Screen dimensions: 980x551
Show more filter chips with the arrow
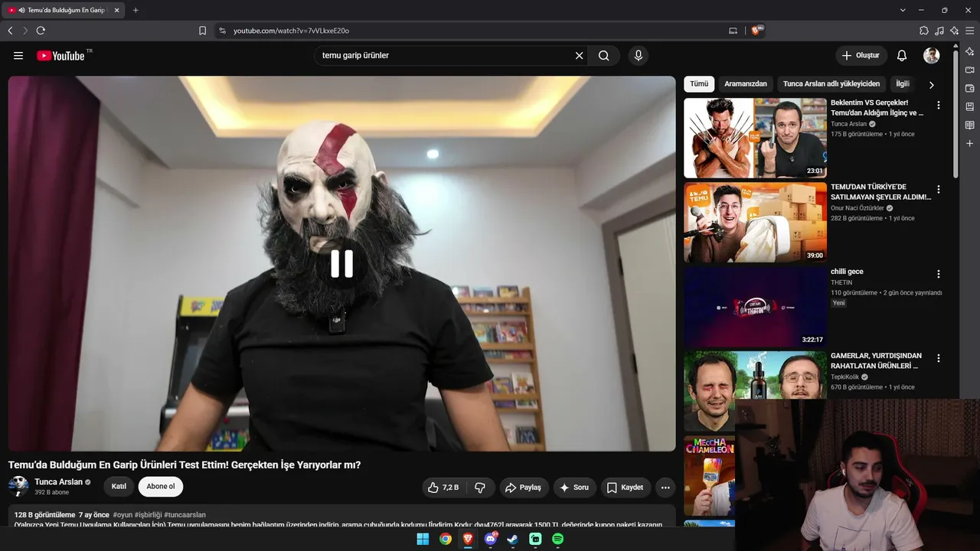pos(931,84)
